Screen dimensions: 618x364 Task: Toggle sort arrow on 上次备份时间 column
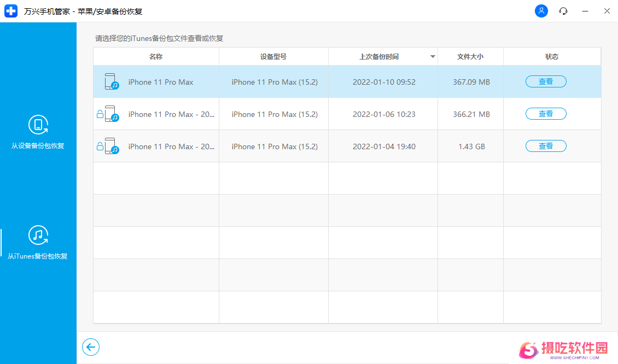coord(433,57)
